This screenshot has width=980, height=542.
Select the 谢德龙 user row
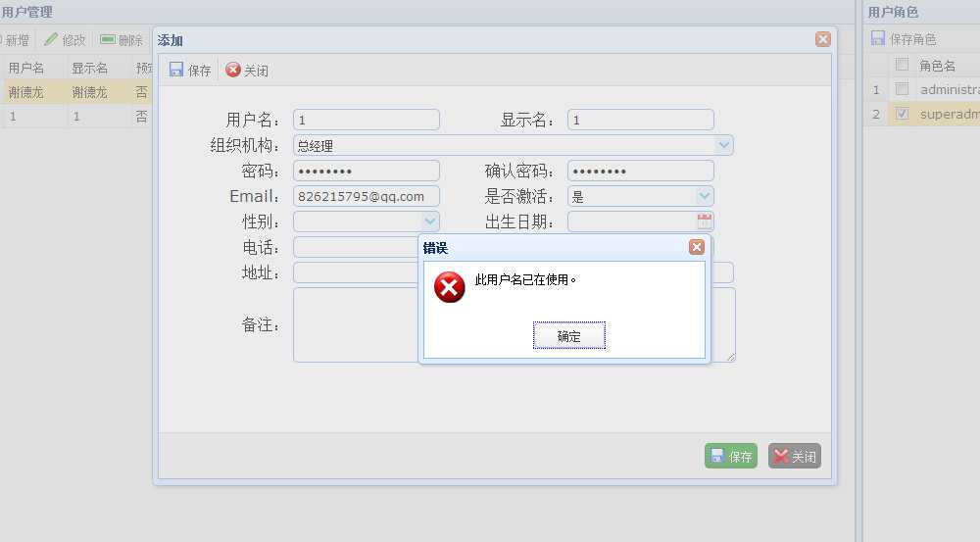75,92
